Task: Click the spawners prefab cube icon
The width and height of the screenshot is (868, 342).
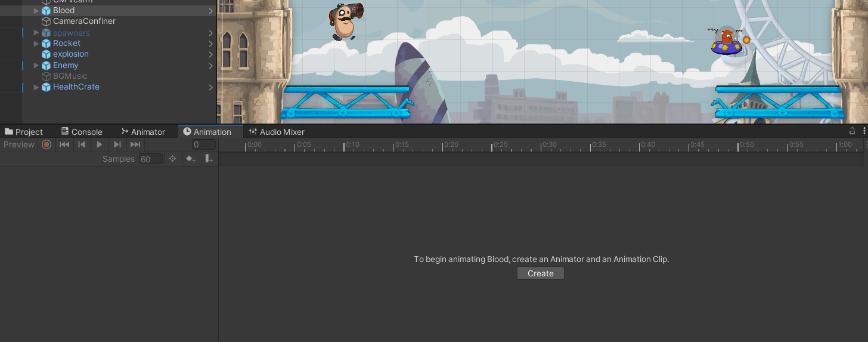Action: click(46, 33)
